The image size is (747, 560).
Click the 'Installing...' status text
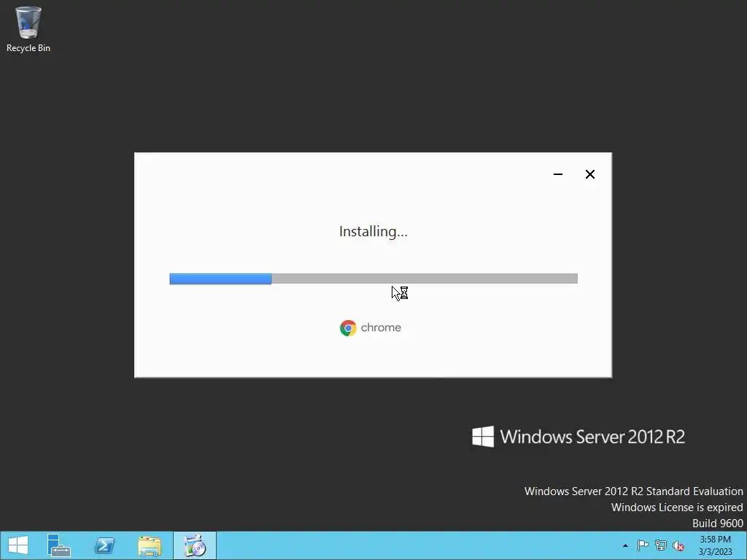[373, 231]
